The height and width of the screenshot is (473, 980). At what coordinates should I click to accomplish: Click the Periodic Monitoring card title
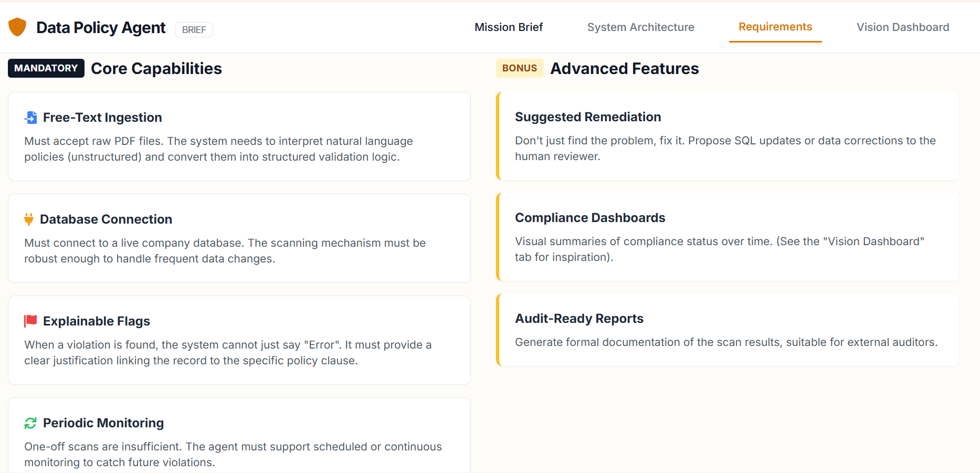point(103,423)
